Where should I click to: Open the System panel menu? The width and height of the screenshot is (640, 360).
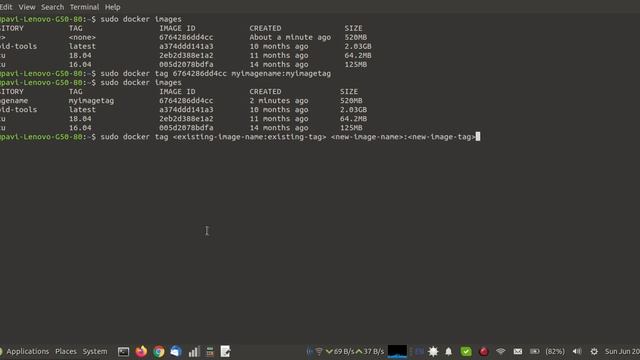95,351
